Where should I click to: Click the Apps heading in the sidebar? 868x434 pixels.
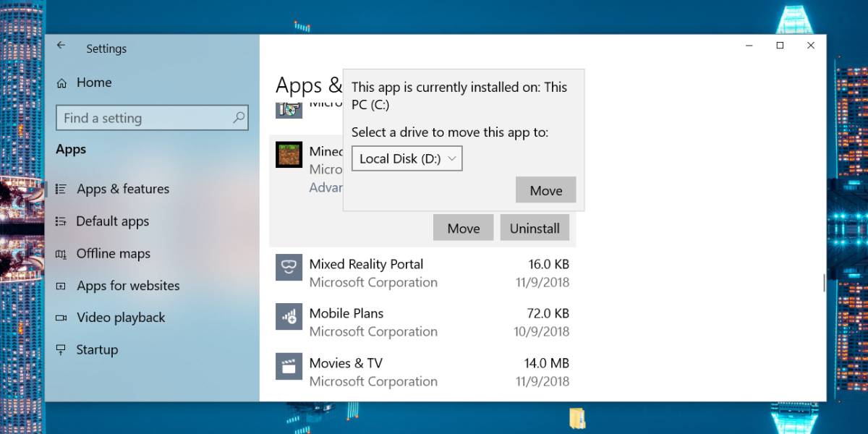(x=71, y=150)
